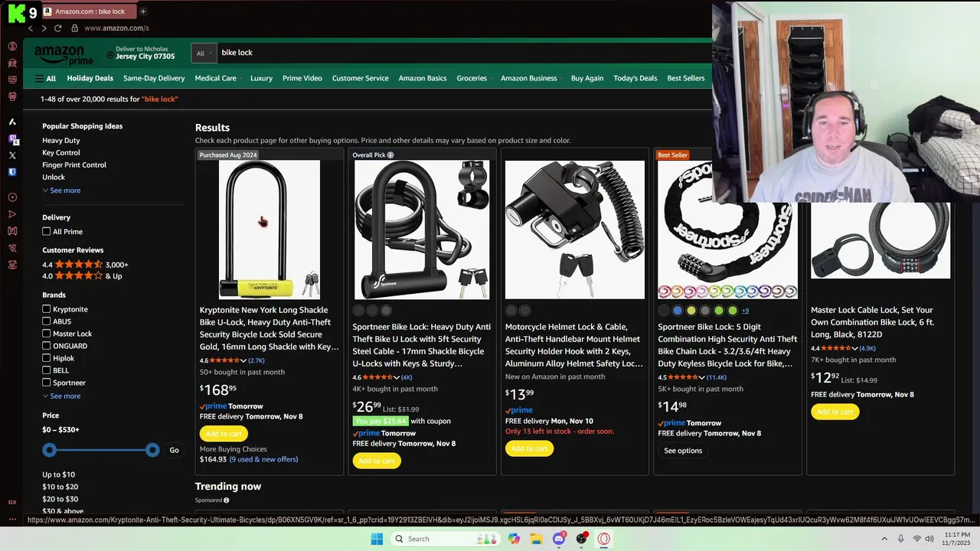Image resolution: width=980 pixels, height=551 pixels.
Task: Click the browser reload icon
Action: coord(58,28)
